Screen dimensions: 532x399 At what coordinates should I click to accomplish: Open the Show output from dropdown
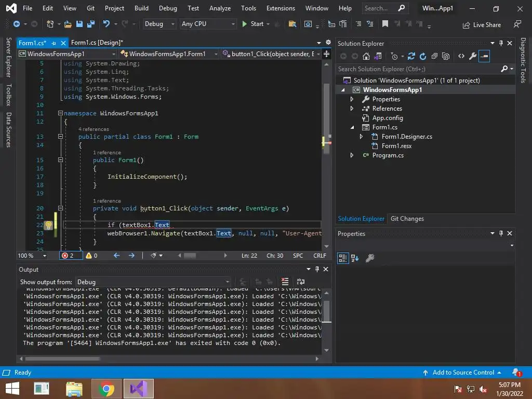click(153, 282)
